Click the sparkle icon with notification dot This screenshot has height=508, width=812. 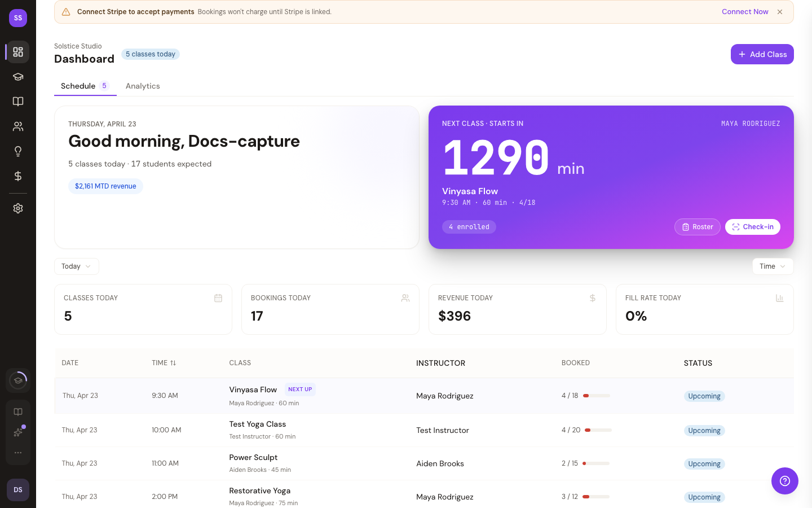pos(18,432)
